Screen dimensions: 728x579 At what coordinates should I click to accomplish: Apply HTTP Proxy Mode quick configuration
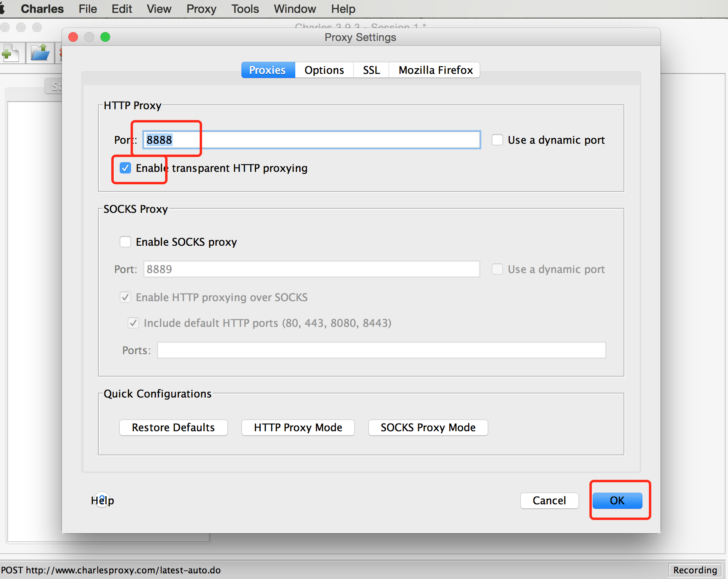click(298, 427)
